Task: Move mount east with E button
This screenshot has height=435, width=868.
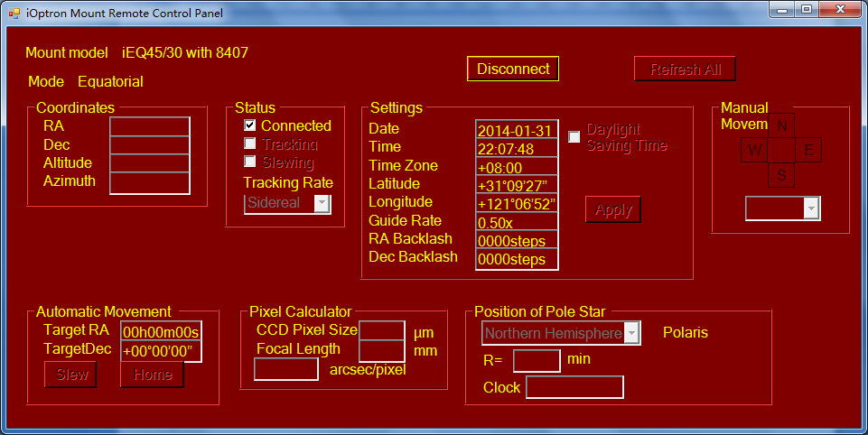Action: (x=808, y=150)
